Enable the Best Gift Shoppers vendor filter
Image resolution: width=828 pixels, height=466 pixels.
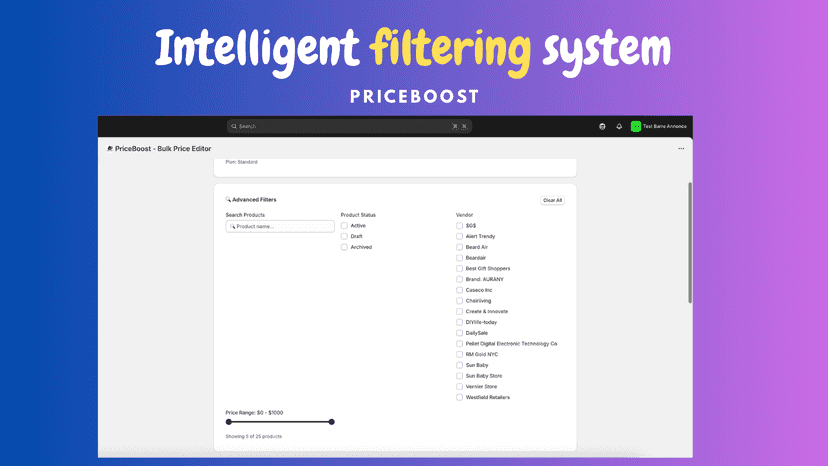coord(459,268)
